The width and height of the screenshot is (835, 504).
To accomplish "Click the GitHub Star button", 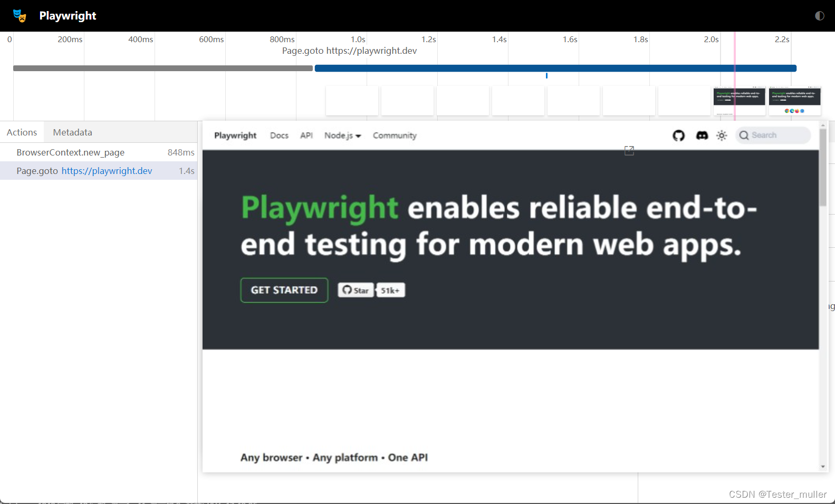I will pos(356,290).
